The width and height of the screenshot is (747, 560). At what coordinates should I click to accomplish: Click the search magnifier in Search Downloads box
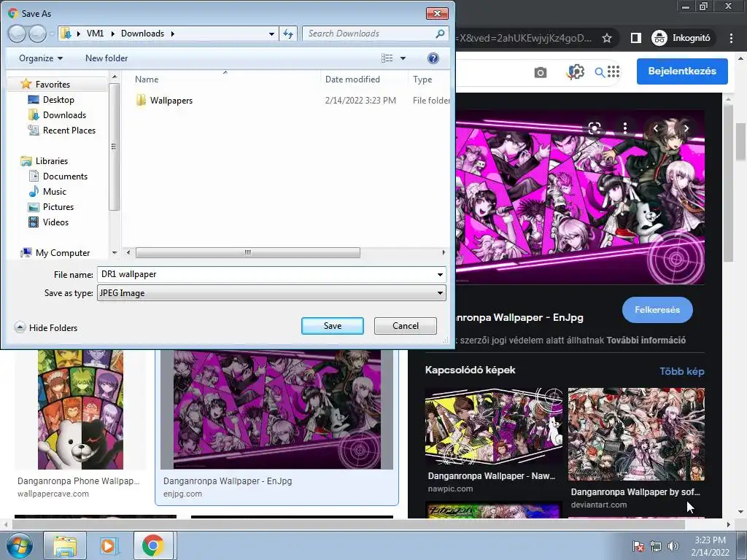point(440,34)
